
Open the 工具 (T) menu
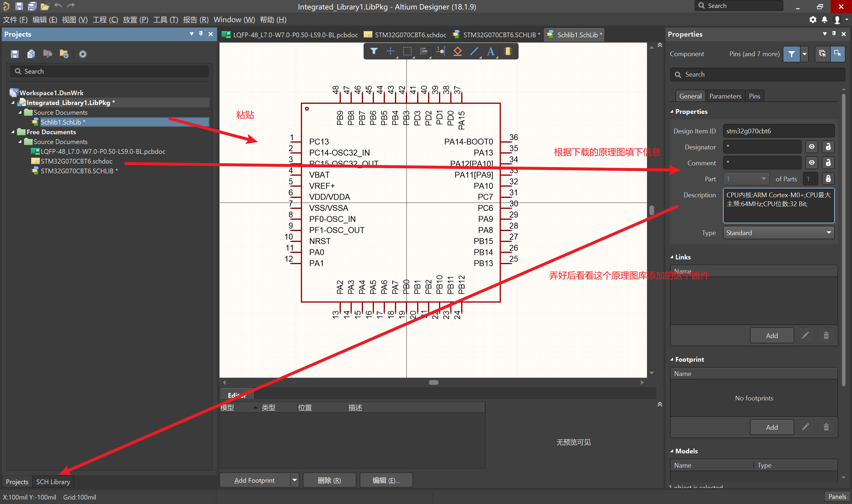pyautogui.click(x=165, y=20)
